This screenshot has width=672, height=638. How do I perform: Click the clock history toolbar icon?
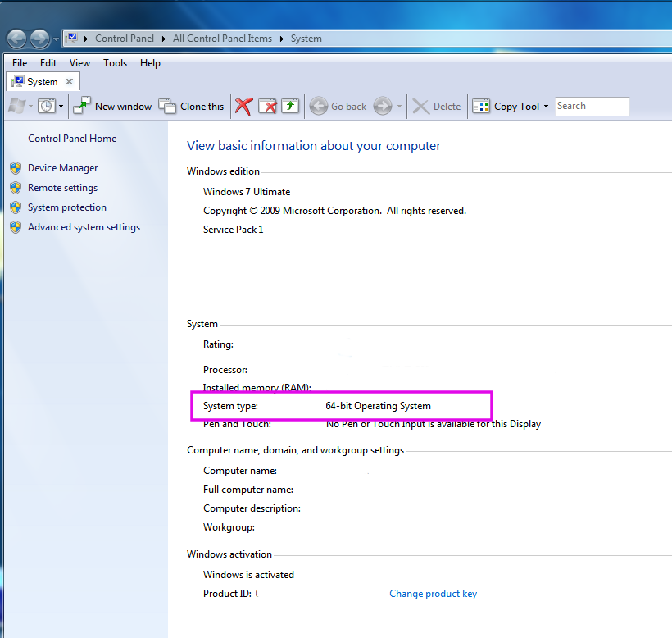(47, 106)
